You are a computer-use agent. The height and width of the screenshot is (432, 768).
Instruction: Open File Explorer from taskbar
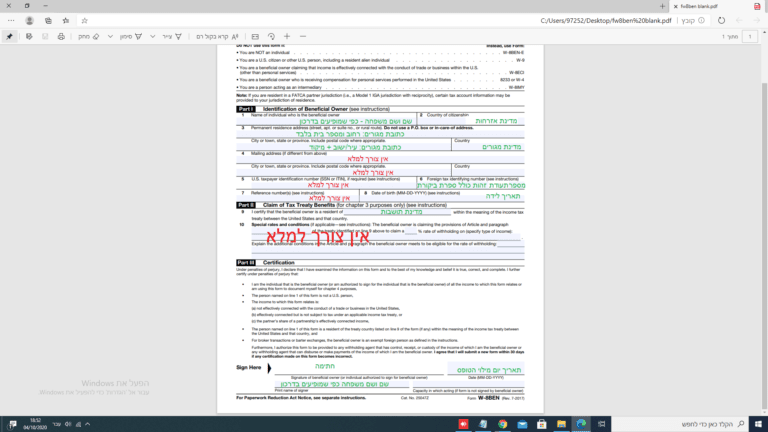coord(561,424)
